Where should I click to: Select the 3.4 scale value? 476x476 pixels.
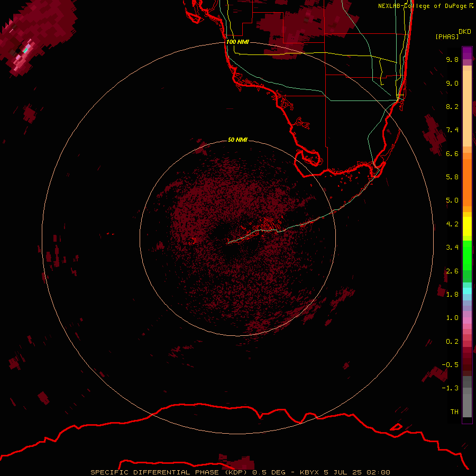pos(452,248)
